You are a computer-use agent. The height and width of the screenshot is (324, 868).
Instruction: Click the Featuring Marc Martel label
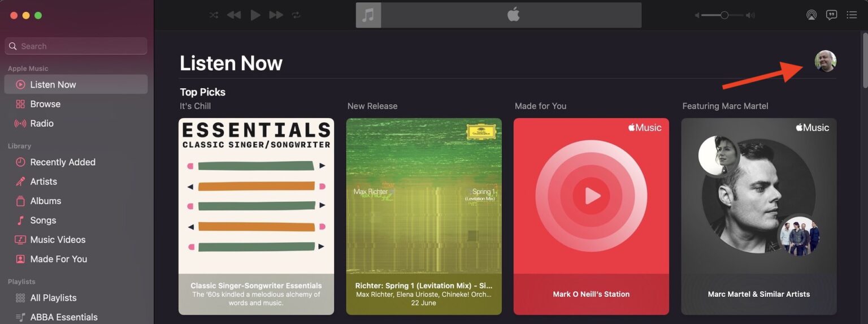point(725,106)
